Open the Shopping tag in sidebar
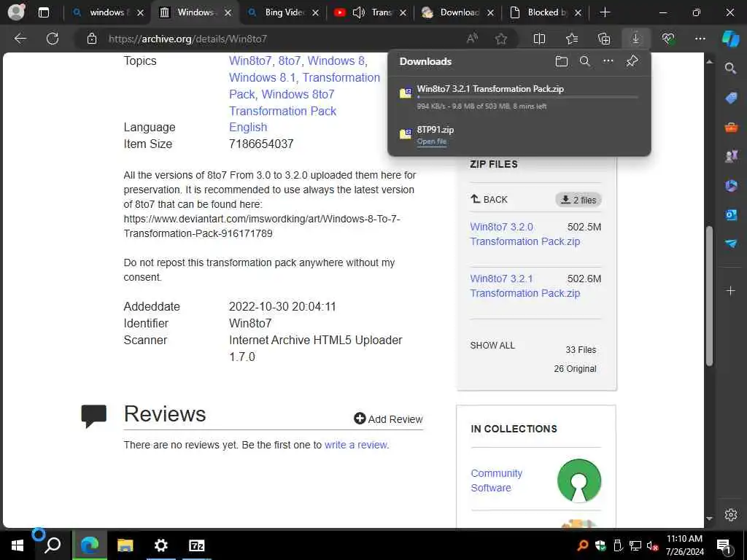The height and width of the screenshot is (560, 747). coord(731,98)
